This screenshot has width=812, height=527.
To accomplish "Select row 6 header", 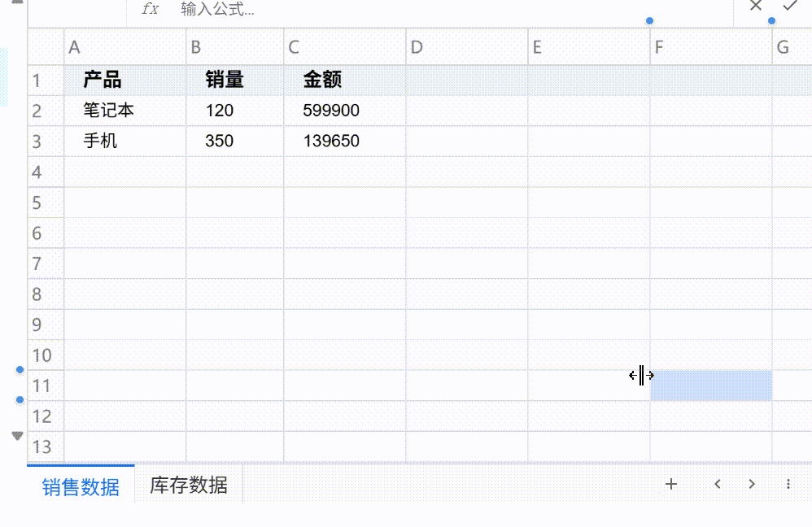I will click(x=46, y=233).
